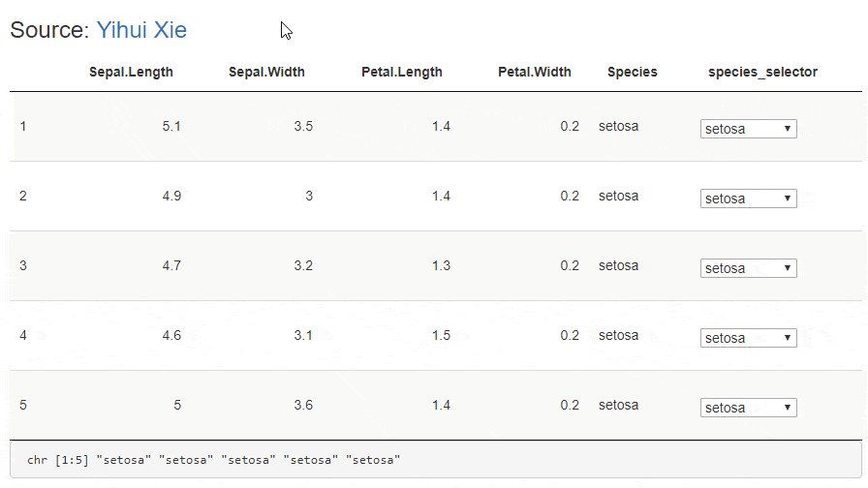The image size is (868, 488).
Task: Expand the species dropdown in row 2
Action: 748,198
